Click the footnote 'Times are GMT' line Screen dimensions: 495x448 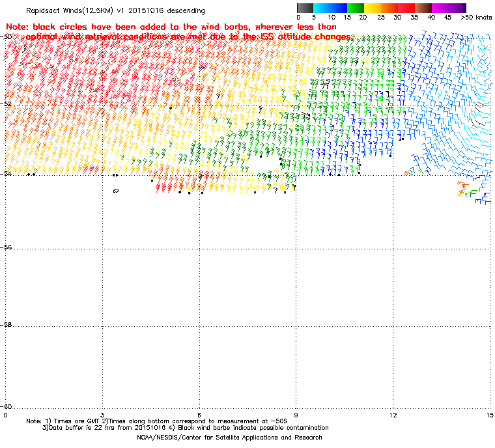(x=157, y=421)
